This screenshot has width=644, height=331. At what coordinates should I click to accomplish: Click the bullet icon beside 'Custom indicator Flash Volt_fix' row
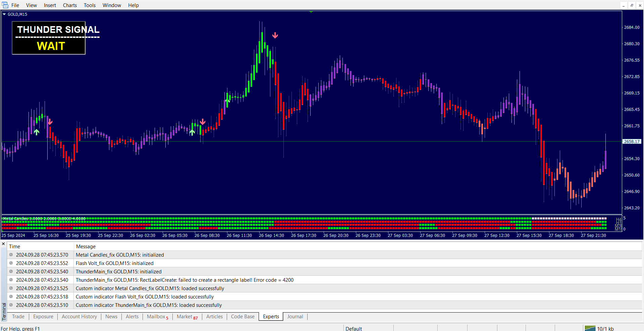click(11, 296)
